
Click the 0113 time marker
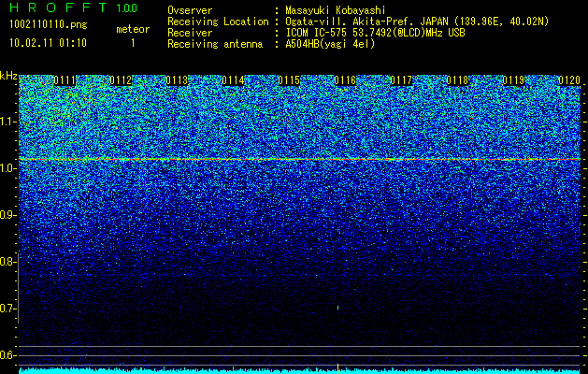(x=177, y=80)
